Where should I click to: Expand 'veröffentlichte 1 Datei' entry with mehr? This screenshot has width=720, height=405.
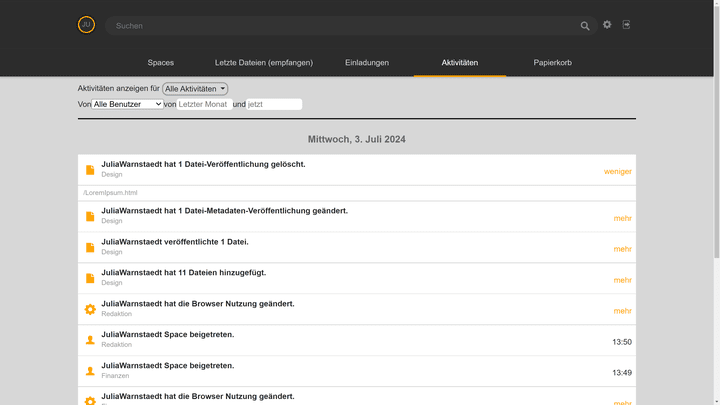click(622, 249)
